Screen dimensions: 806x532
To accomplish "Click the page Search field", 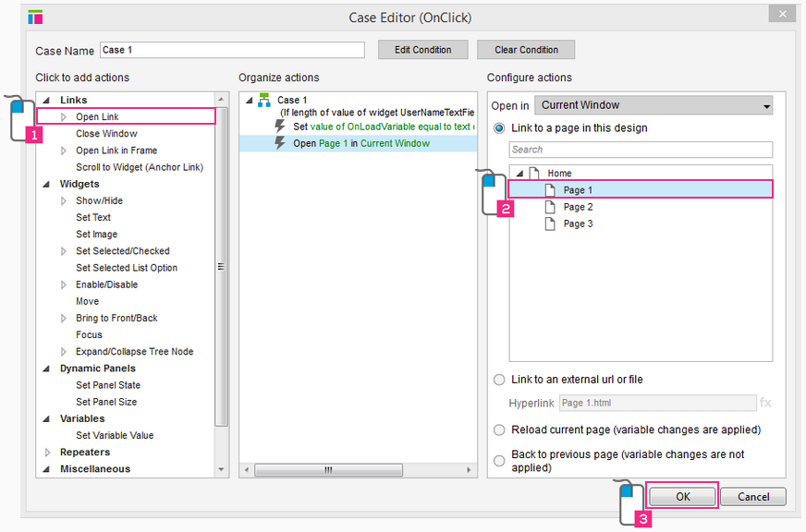I will point(641,150).
